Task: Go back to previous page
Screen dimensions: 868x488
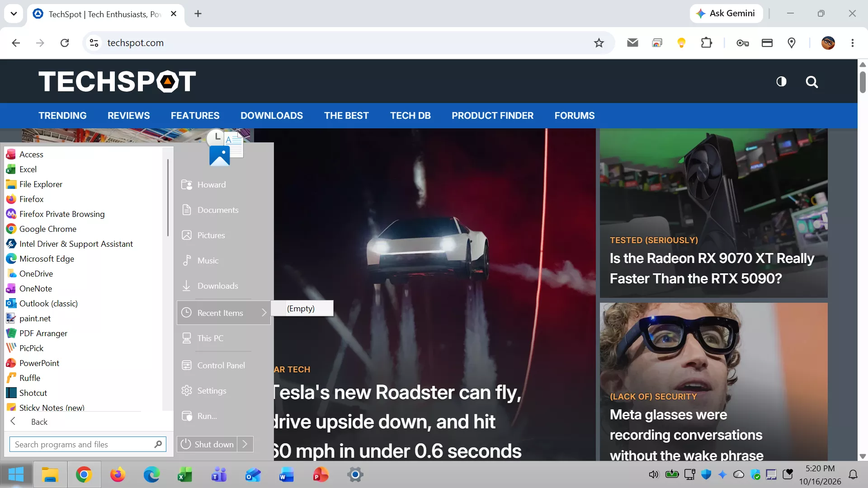Action: [16, 43]
